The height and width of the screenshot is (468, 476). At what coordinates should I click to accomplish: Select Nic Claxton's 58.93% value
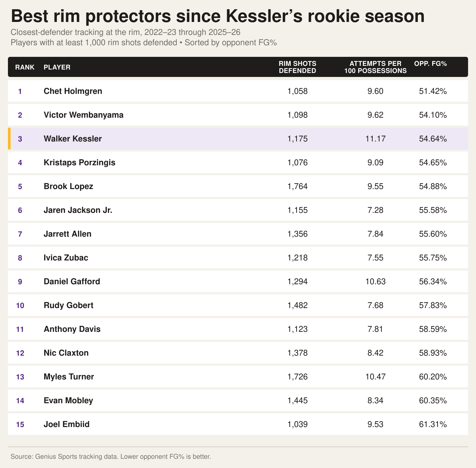(x=433, y=353)
